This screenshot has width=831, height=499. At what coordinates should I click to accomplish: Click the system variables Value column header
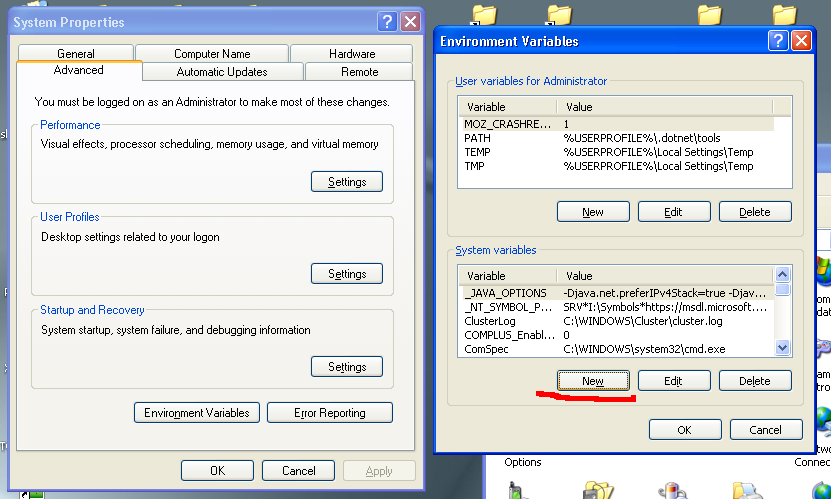pos(665,276)
